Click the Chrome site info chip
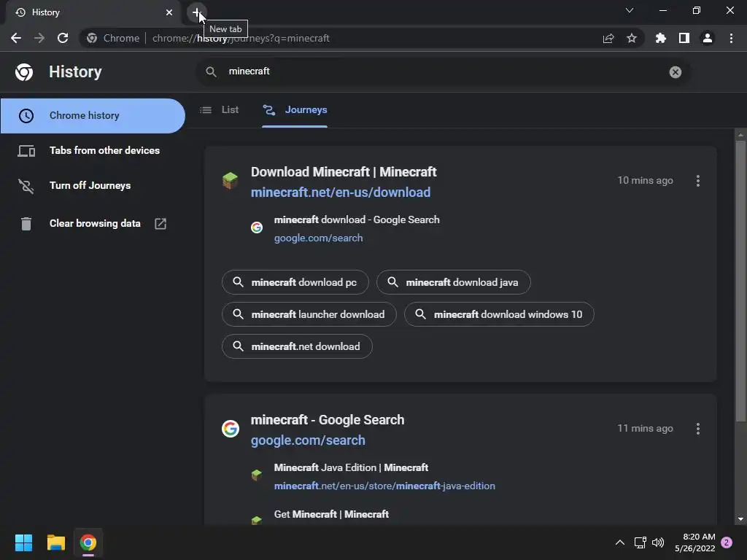Screen dimensions: 747x560 (113, 38)
